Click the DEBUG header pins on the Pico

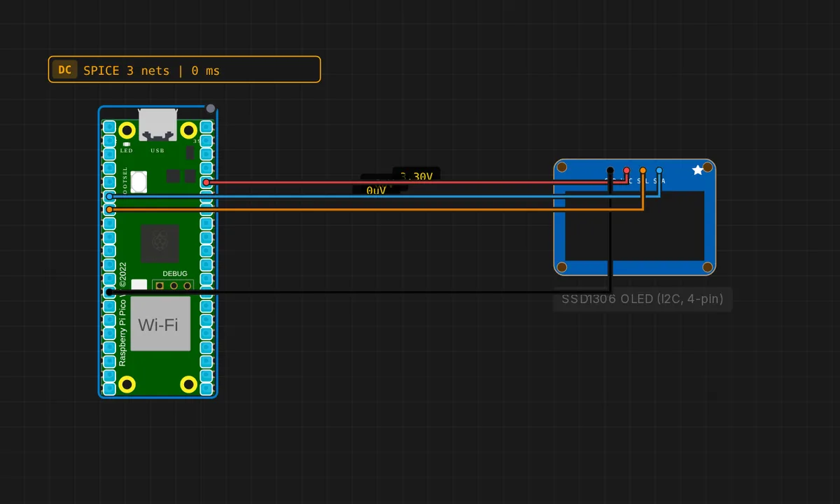174,285
